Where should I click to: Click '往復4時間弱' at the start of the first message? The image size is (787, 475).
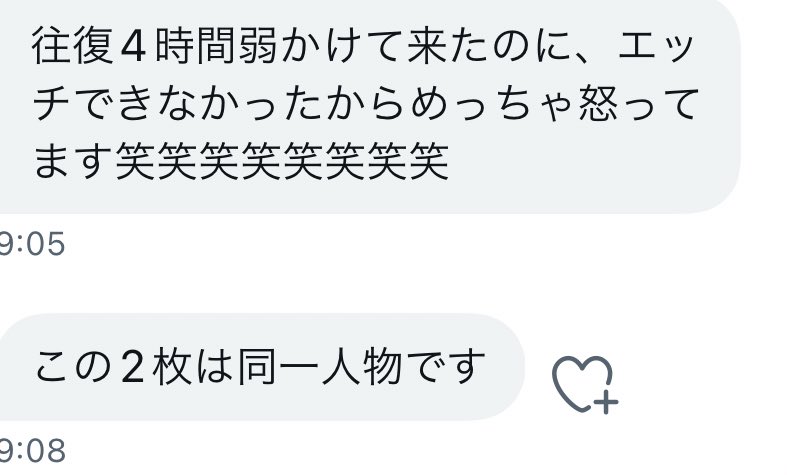click(154, 47)
